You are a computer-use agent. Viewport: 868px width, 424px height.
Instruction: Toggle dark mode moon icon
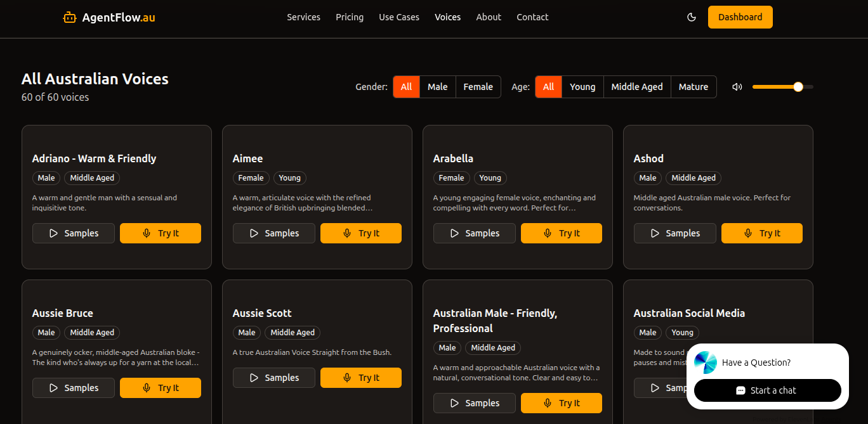click(692, 17)
